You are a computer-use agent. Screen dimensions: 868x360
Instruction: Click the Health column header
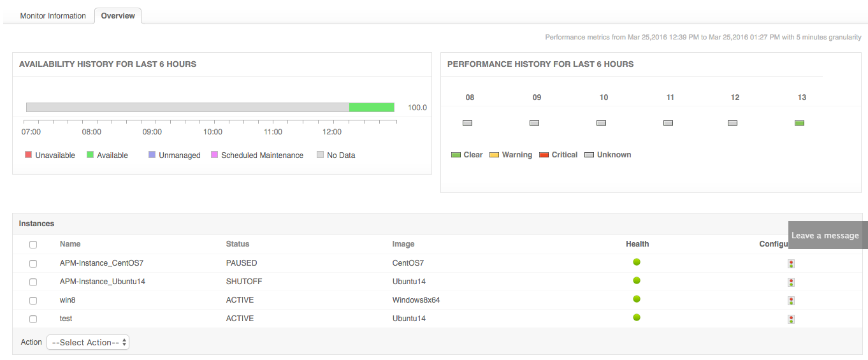(637, 244)
